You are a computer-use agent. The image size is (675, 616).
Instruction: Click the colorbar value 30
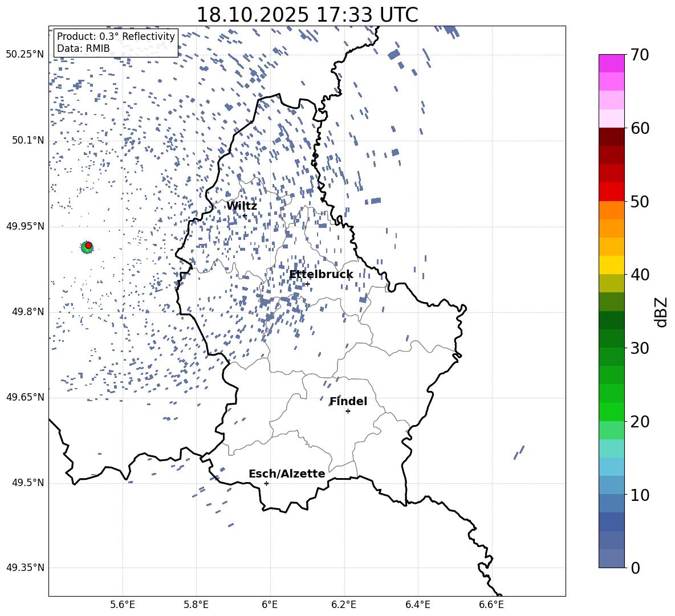[640, 348]
